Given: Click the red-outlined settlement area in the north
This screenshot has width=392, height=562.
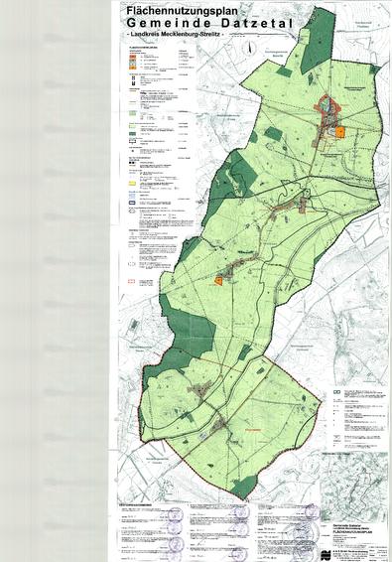Looking at the screenshot, I should click(327, 107).
